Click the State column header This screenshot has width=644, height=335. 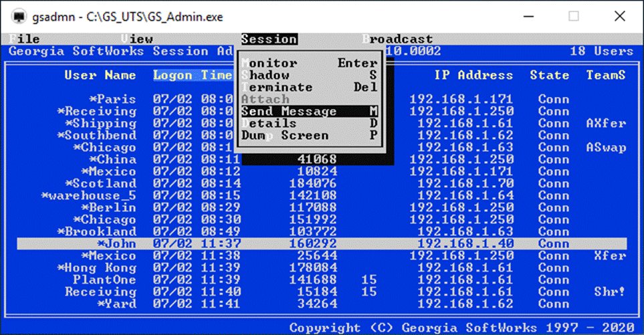[x=550, y=76]
